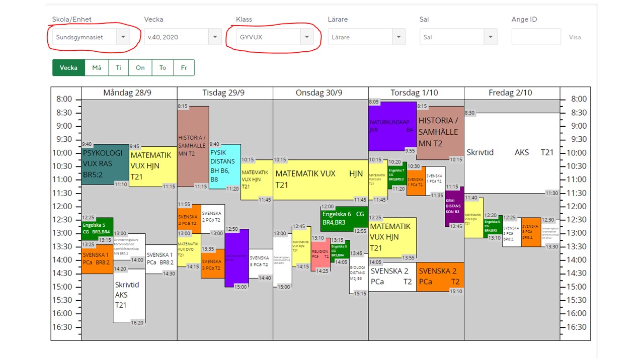Switch to the Må day tab

[x=97, y=67]
